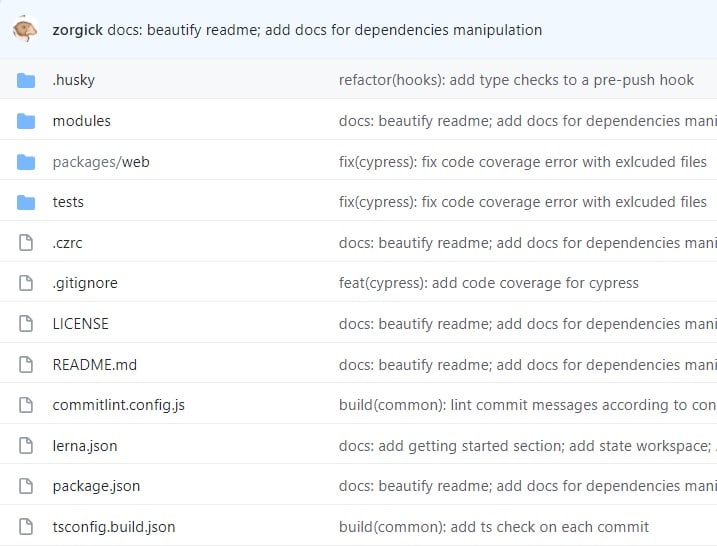Screen dimensions: 717x546
Task: Open the packages/web folder
Action: click(x=101, y=162)
